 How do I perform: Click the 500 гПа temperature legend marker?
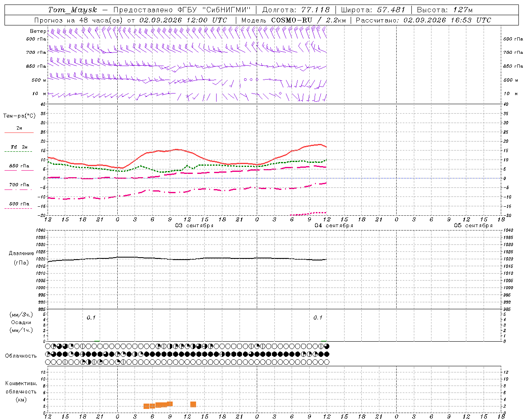pyautogui.click(x=18, y=208)
